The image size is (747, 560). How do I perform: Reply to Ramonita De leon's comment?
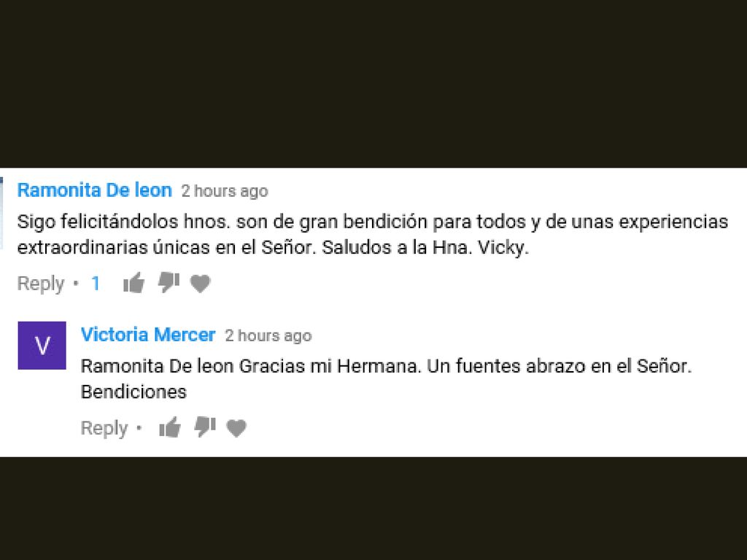click(x=41, y=284)
